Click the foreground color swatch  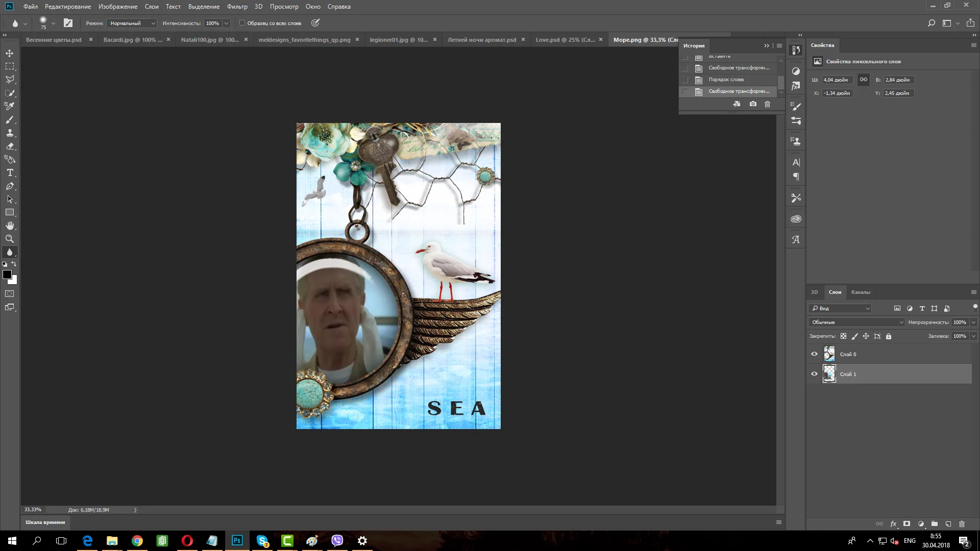[x=7, y=274]
